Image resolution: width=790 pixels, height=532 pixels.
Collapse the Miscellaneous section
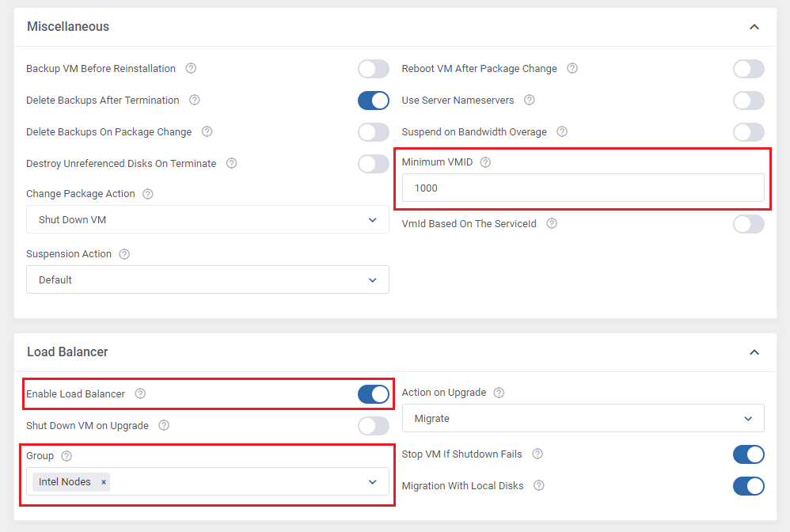click(754, 27)
